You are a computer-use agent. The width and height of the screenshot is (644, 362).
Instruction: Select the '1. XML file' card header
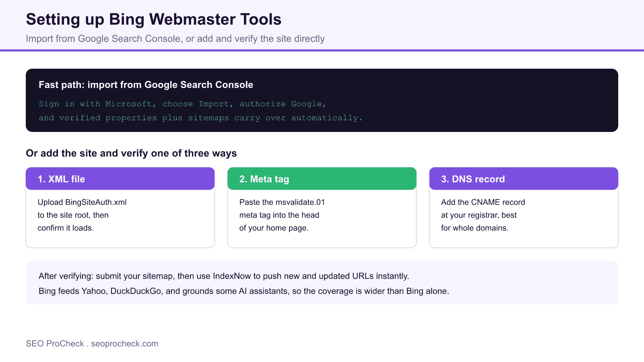tap(120, 179)
